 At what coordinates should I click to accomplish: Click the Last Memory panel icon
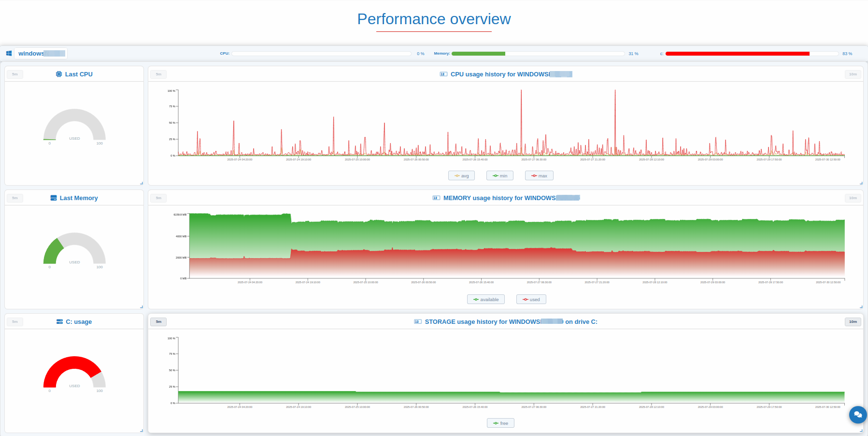click(x=54, y=198)
